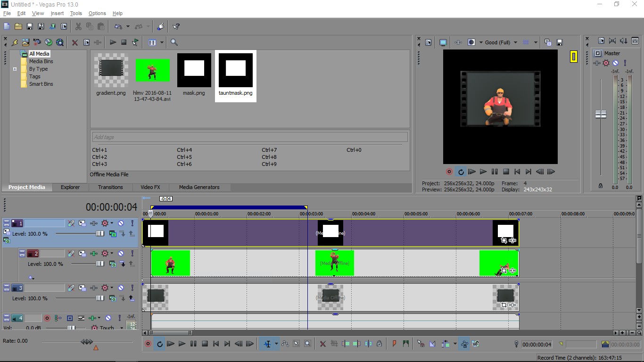Click the Render As icon in main toolbar
644x362 pixels.
tap(52, 26)
